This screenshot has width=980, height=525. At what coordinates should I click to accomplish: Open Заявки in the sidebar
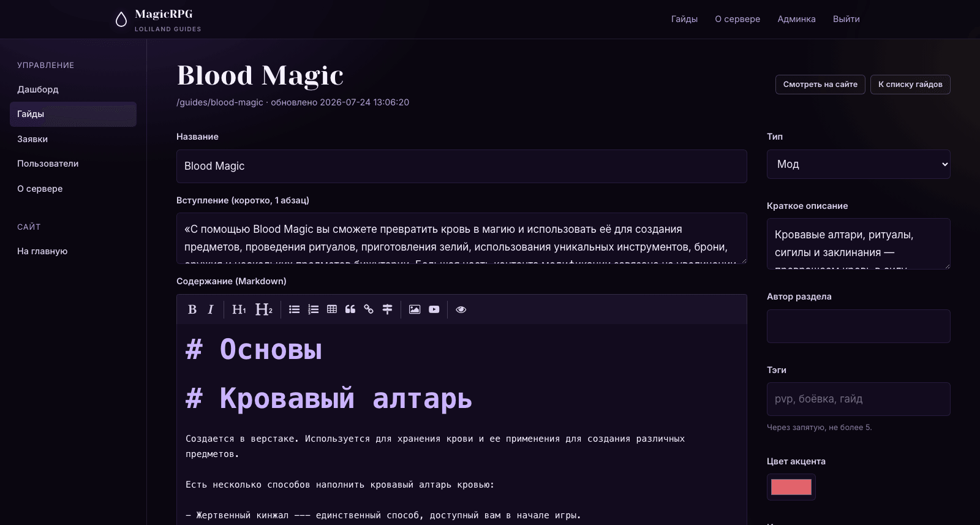[x=73, y=139]
